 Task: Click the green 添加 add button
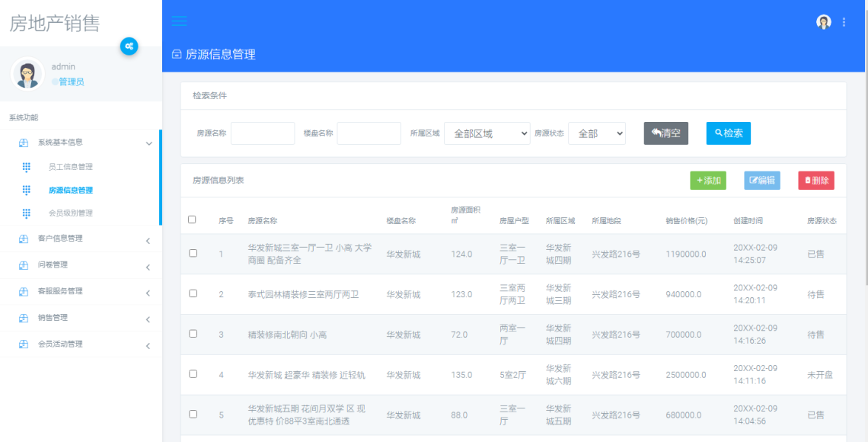tap(707, 180)
